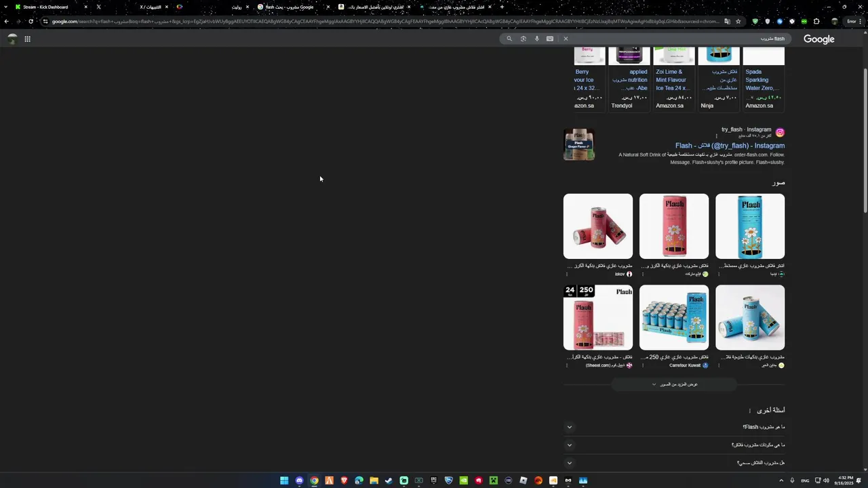Image resolution: width=868 pixels, height=488 pixels.
Task: Open Brave browser from the taskbar
Action: point(344,481)
